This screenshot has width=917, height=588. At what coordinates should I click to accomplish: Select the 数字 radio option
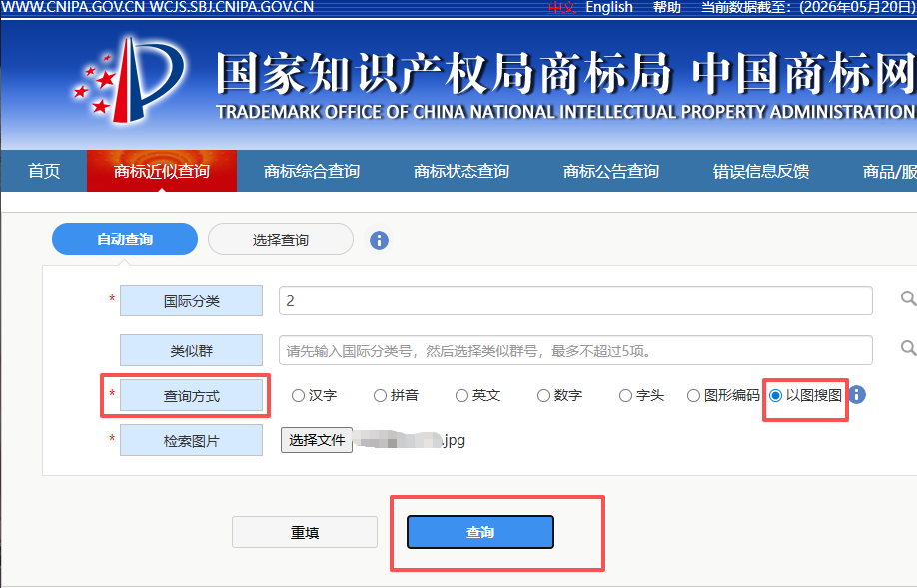tap(543, 396)
